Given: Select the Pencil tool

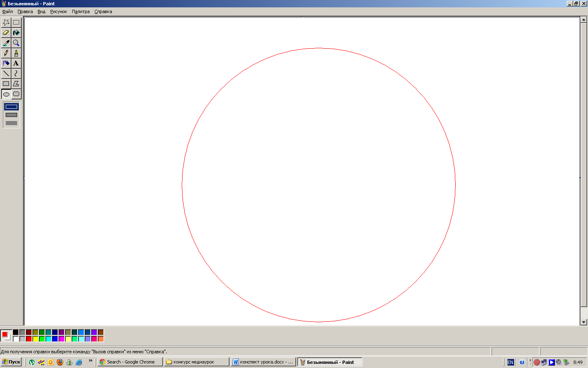Looking at the screenshot, I should 6,53.
